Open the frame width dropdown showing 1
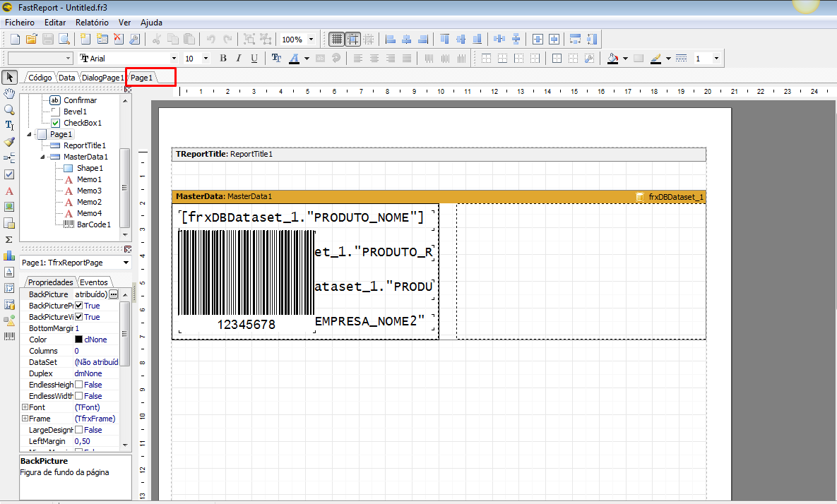The height and width of the screenshot is (504, 837). point(716,58)
